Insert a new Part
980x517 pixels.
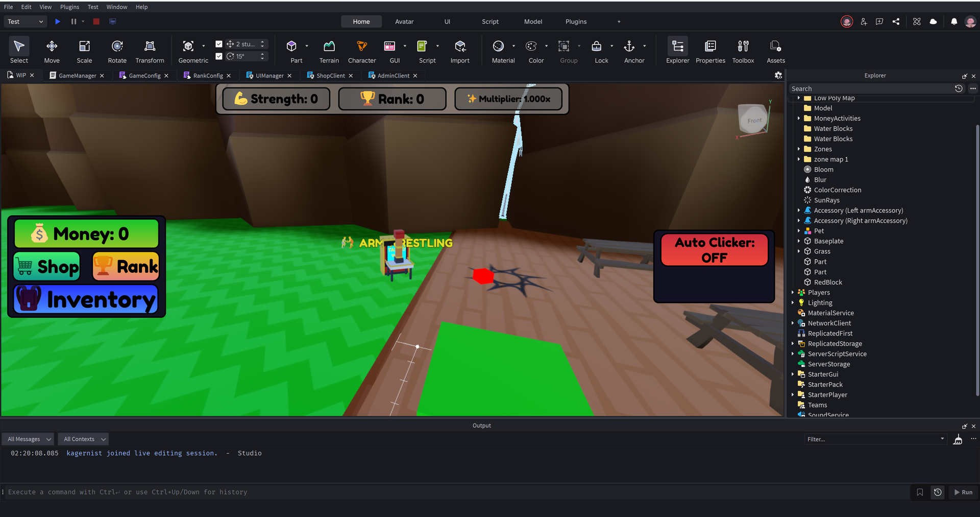click(291, 46)
